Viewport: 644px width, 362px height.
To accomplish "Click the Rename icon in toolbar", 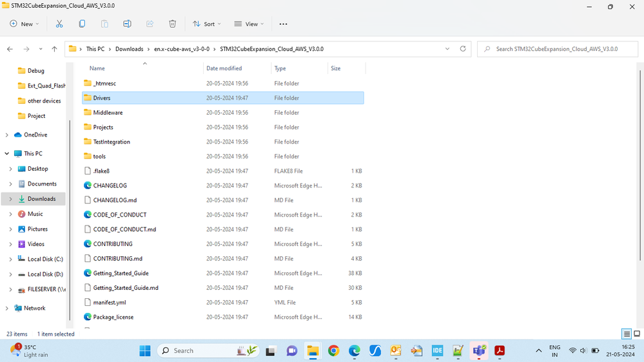I will (128, 24).
